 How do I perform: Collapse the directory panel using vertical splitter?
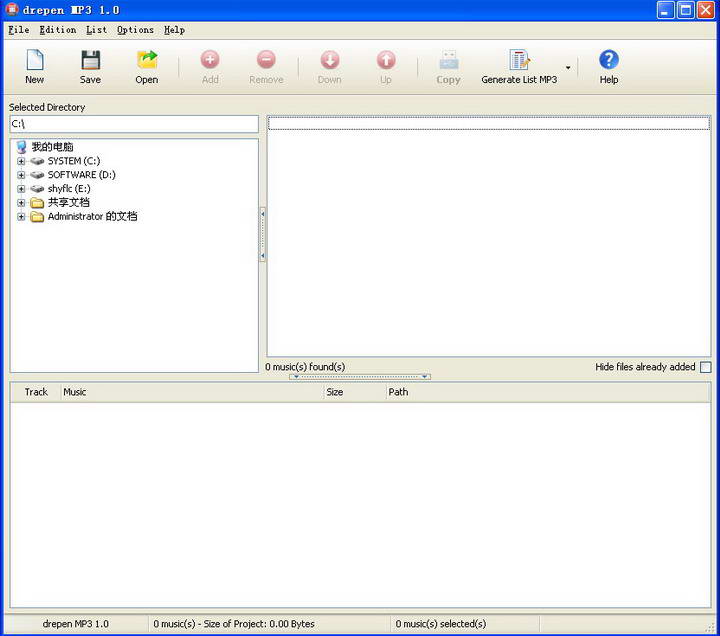tap(263, 235)
